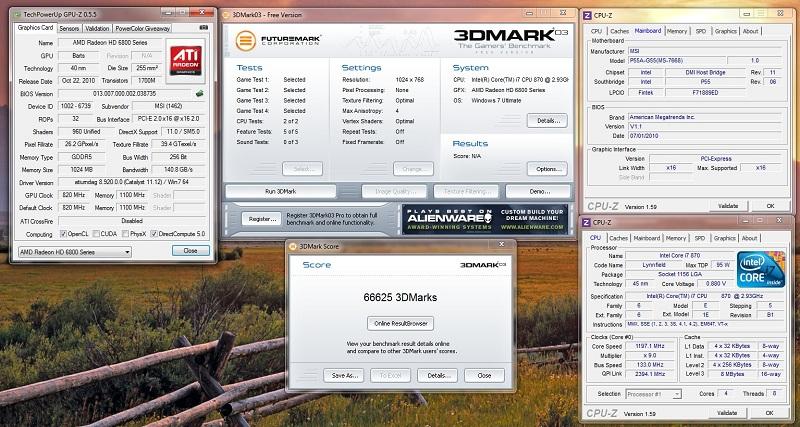
Task: Click the Socket 1156 LGA package field
Action: click(679, 274)
